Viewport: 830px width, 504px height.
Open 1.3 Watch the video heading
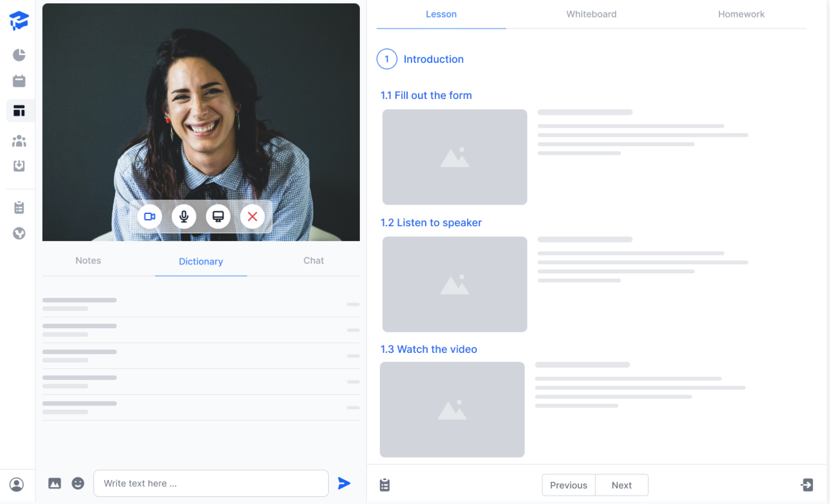[x=429, y=349]
